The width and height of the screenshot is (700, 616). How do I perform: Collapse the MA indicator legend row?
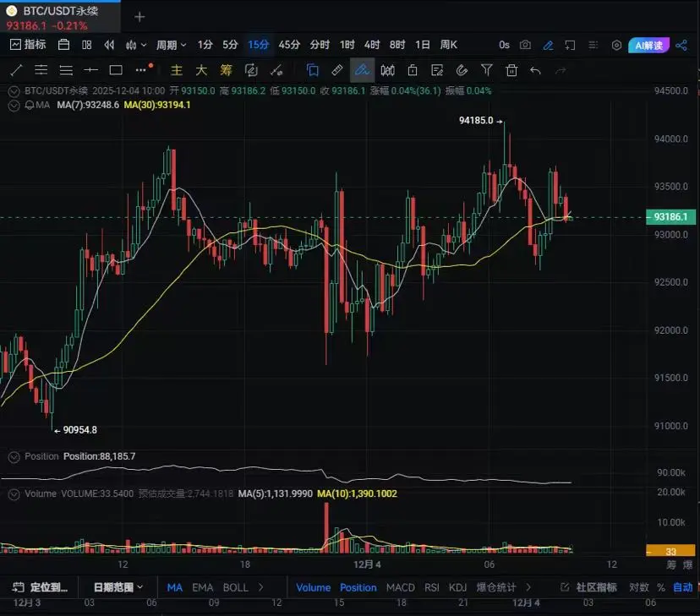pos(14,106)
